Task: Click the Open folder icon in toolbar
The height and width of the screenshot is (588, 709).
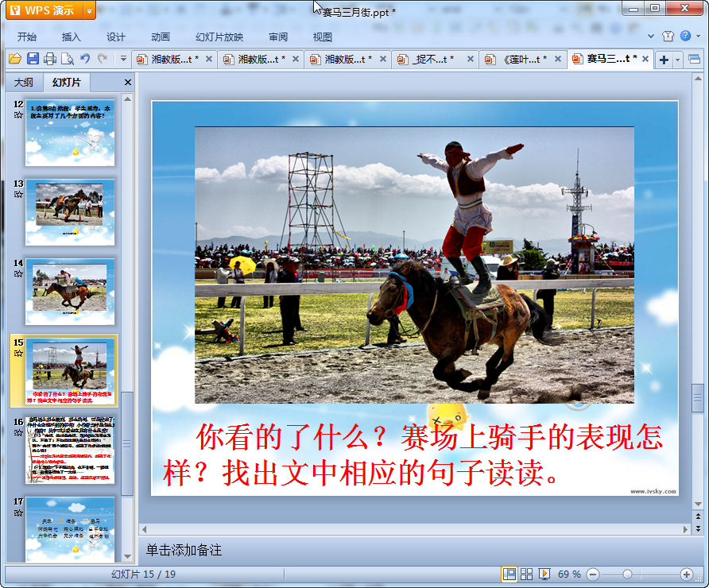Action: click(x=14, y=59)
